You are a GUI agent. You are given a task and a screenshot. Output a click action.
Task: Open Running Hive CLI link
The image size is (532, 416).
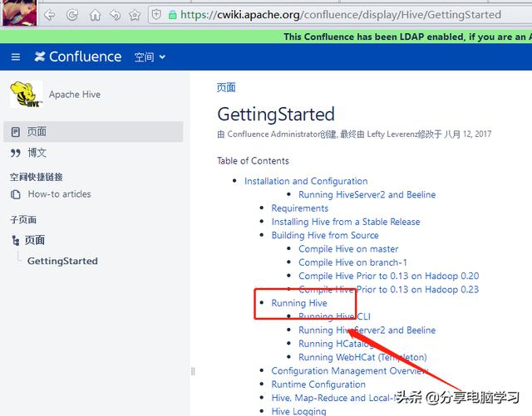coord(334,316)
